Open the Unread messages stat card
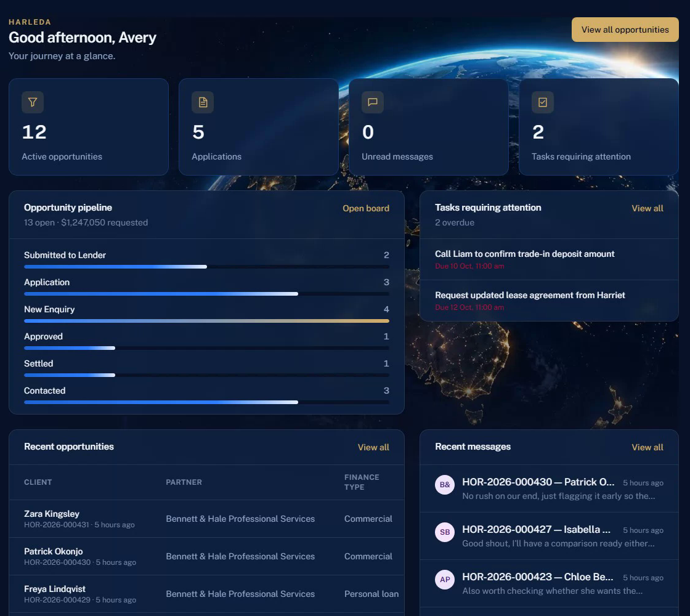The width and height of the screenshot is (690, 616). [429, 127]
